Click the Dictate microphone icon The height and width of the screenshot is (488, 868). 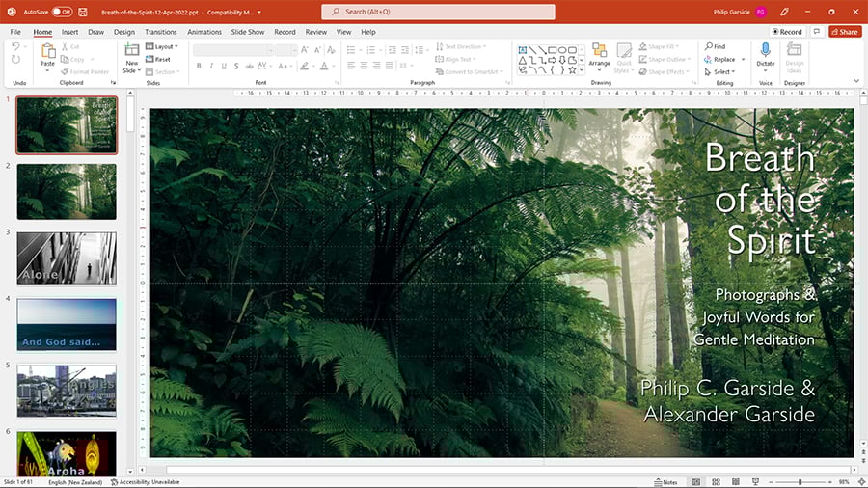[765, 50]
